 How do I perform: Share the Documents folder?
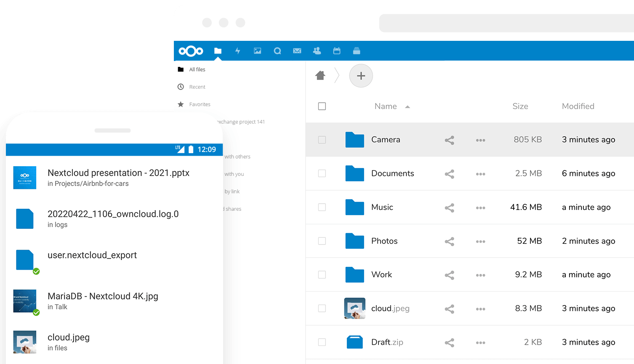click(x=450, y=174)
